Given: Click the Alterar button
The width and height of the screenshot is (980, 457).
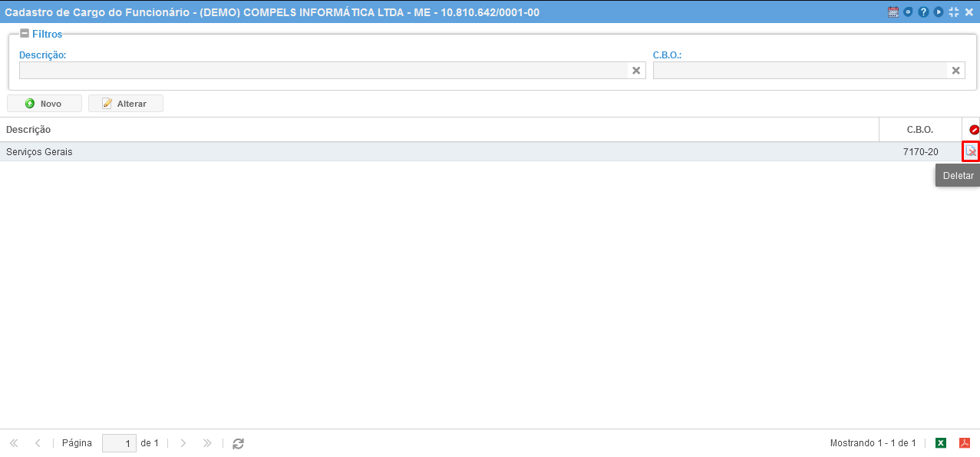Looking at the screenshot, I should (126, 104).
